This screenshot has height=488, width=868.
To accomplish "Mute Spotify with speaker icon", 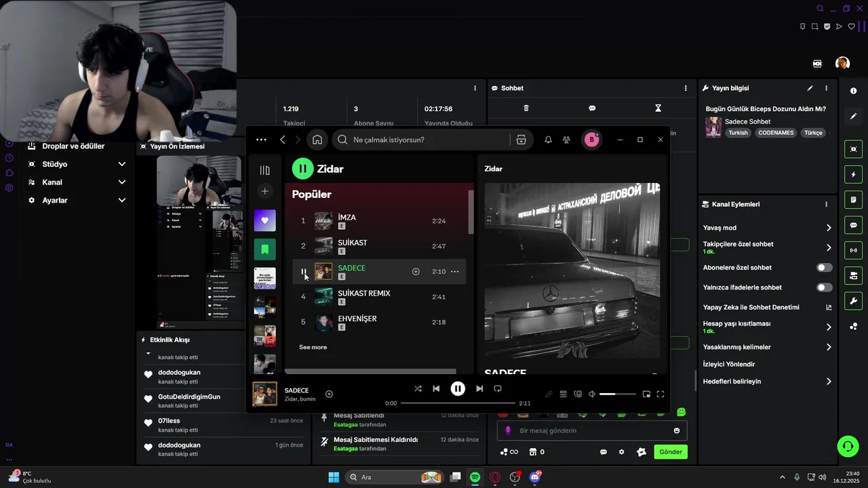I will 591,394.
